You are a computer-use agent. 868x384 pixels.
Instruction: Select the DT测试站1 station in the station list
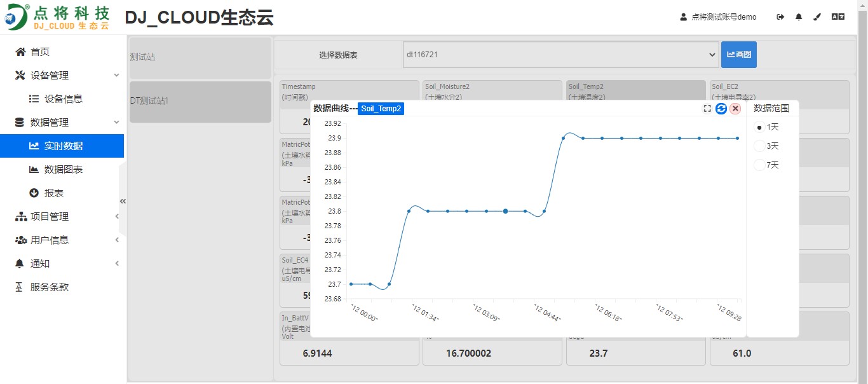(x=200, y=100)
